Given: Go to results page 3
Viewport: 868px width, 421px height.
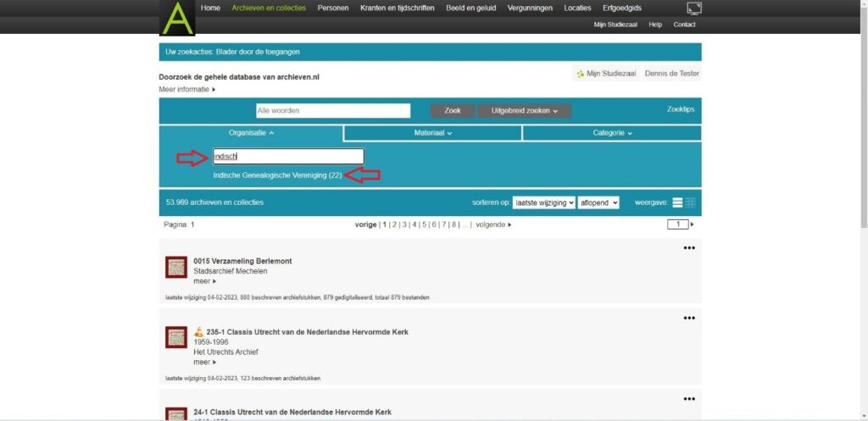Looking at the screenshot, I should click(x=404, y=225).
